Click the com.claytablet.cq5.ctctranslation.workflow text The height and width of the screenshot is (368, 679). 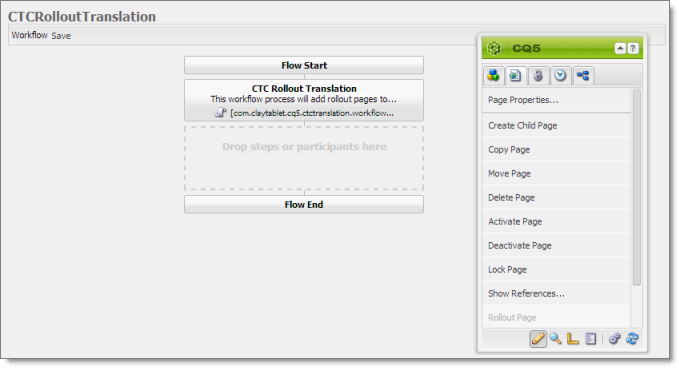(x=312, y=113)
